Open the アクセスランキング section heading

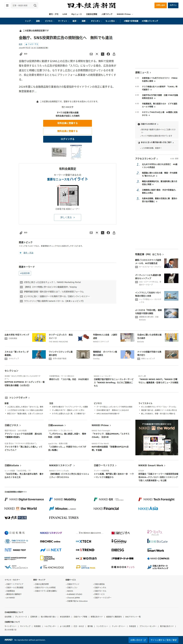(x=147, y=159)
